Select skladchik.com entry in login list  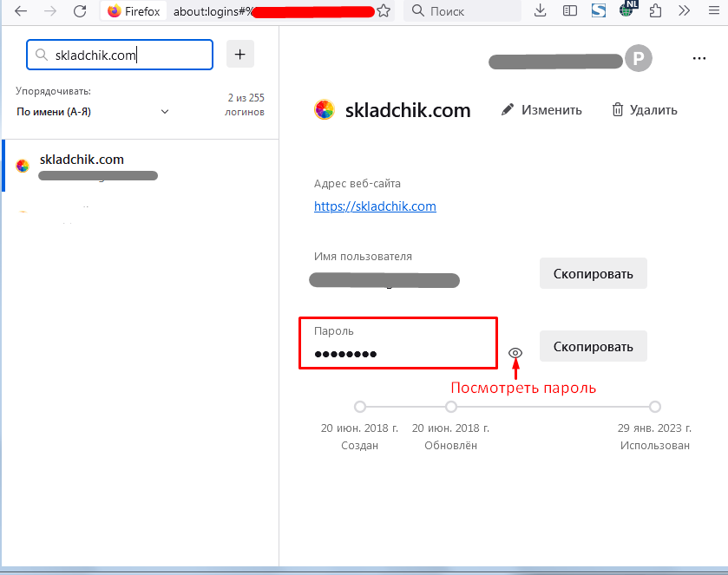[x=141, y=166]
